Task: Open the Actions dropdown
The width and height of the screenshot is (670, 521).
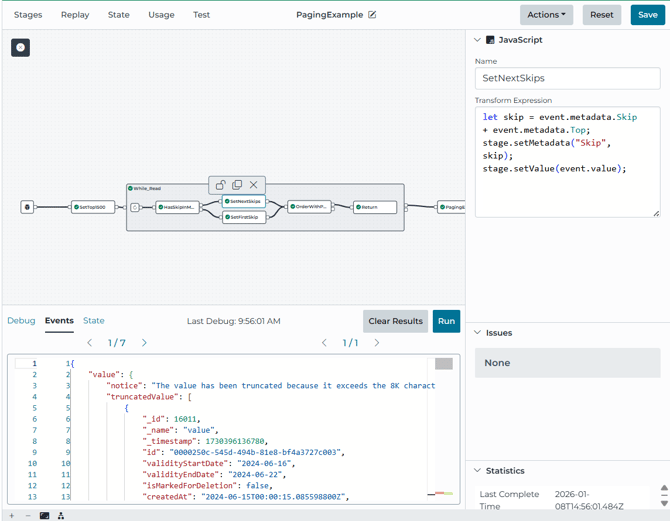Action: (x=546, y=15)
